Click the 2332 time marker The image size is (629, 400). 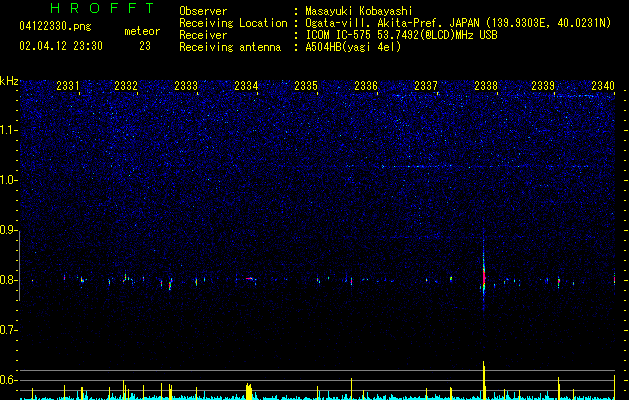point(126,86)
